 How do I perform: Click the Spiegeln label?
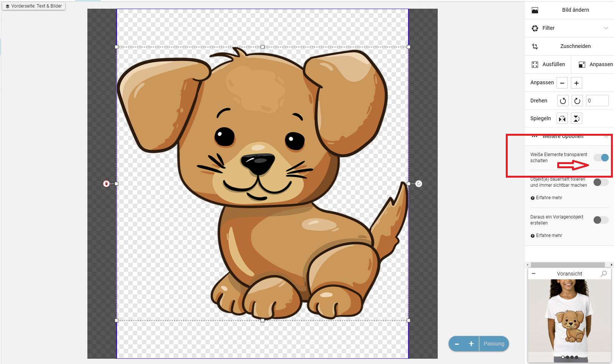541,118
